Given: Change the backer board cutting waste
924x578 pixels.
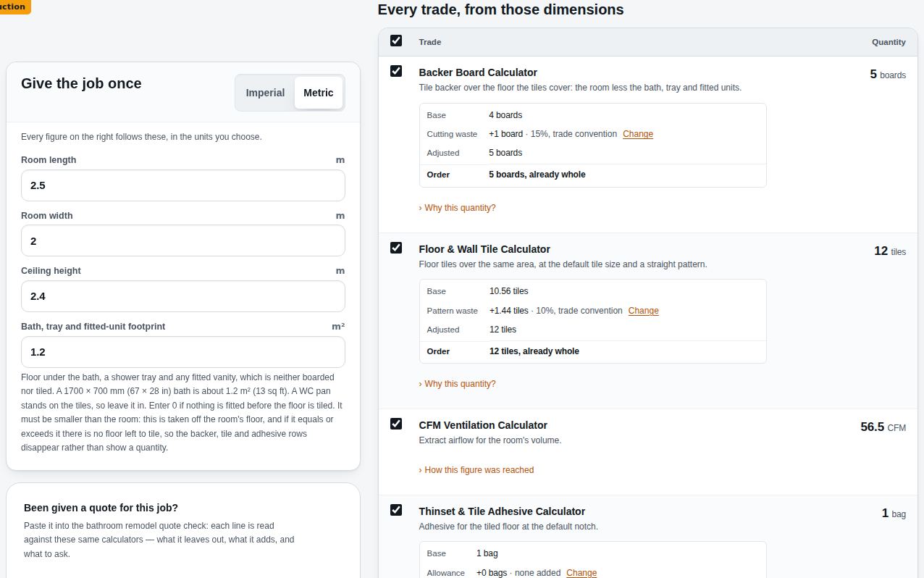Looking at the screenshot, I should point(638,134).
